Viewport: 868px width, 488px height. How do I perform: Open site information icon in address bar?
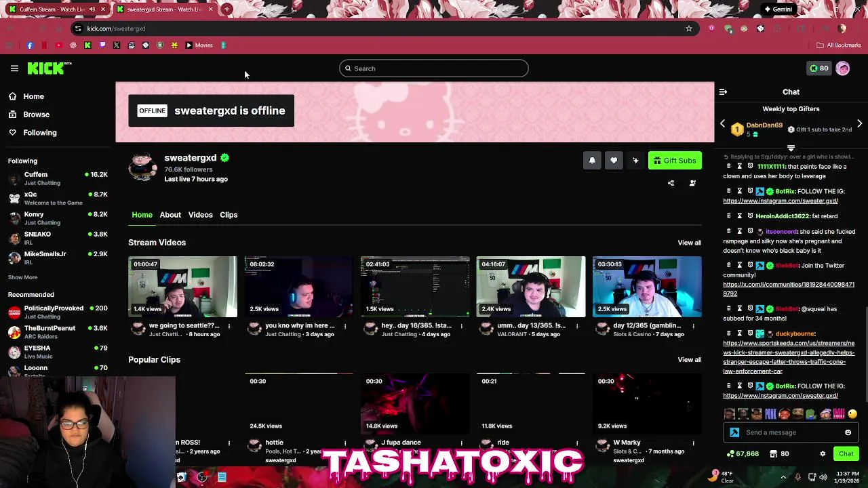(78, 28)
